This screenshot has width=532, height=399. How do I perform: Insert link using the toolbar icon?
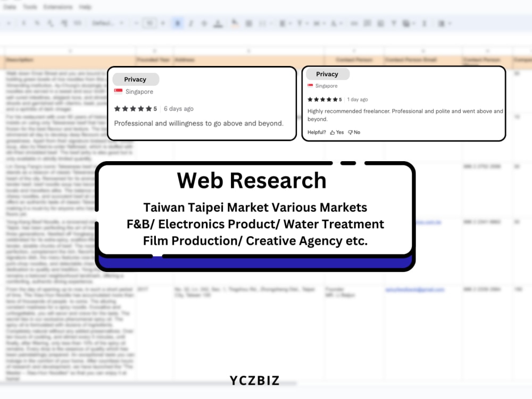click(354, 23)
